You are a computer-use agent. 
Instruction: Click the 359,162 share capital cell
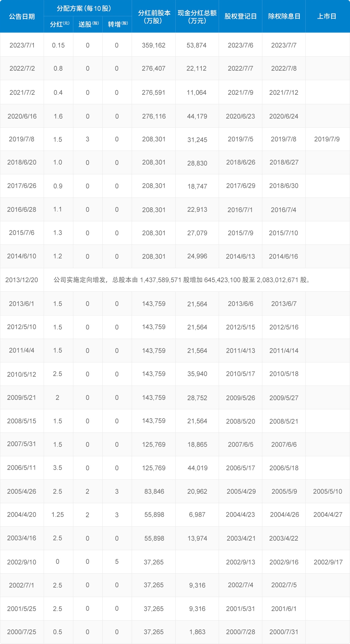(x=153, y=45)
